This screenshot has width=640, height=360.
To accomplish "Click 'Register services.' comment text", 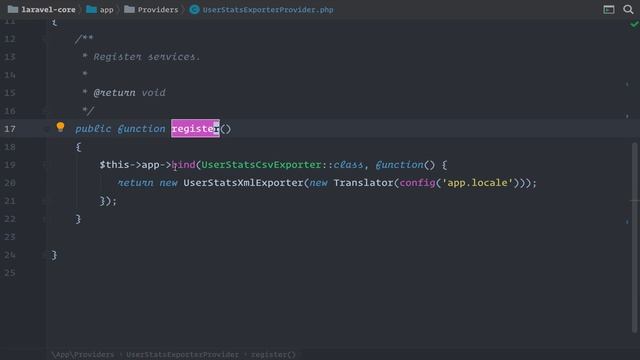I will click(147, 57).
